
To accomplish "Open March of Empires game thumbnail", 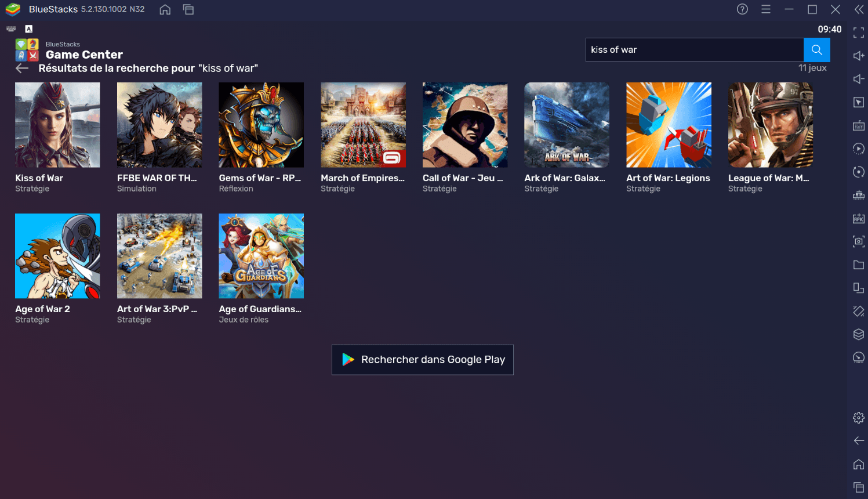I will [364, 125].
